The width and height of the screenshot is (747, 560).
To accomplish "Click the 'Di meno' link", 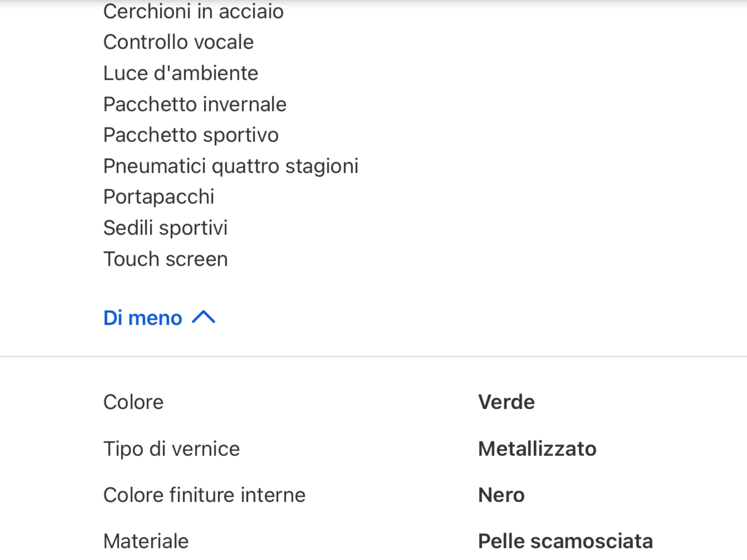I will coord(143,318).
